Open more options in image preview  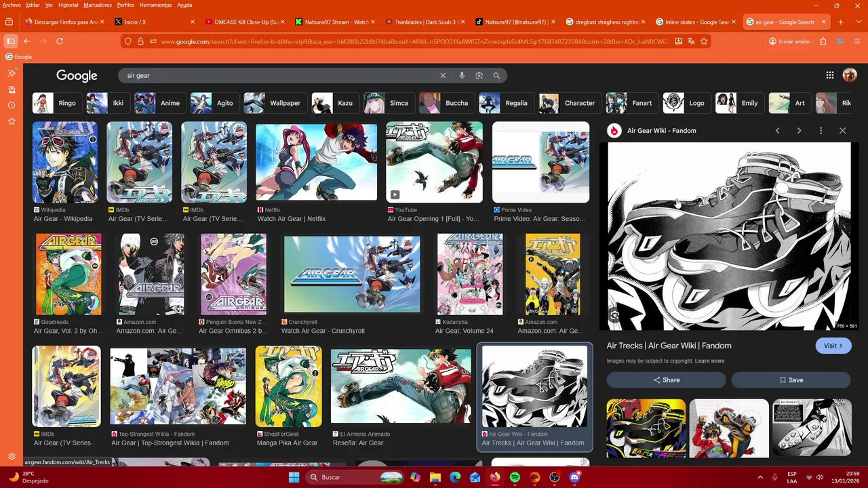pyautogui.click(x=821, y=130)
